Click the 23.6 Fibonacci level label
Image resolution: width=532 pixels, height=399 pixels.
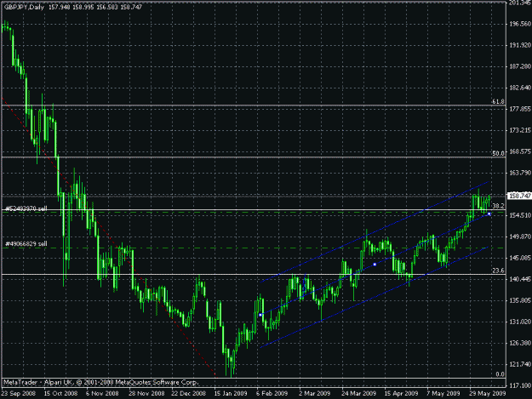[498, 271]
